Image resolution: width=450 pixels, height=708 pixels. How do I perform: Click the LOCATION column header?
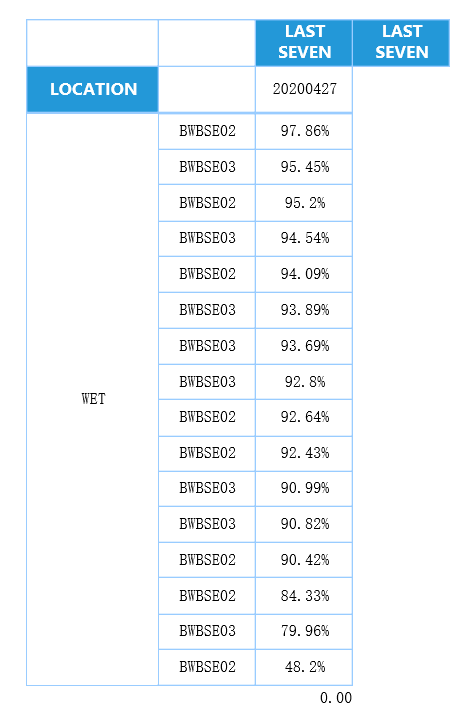93,89
